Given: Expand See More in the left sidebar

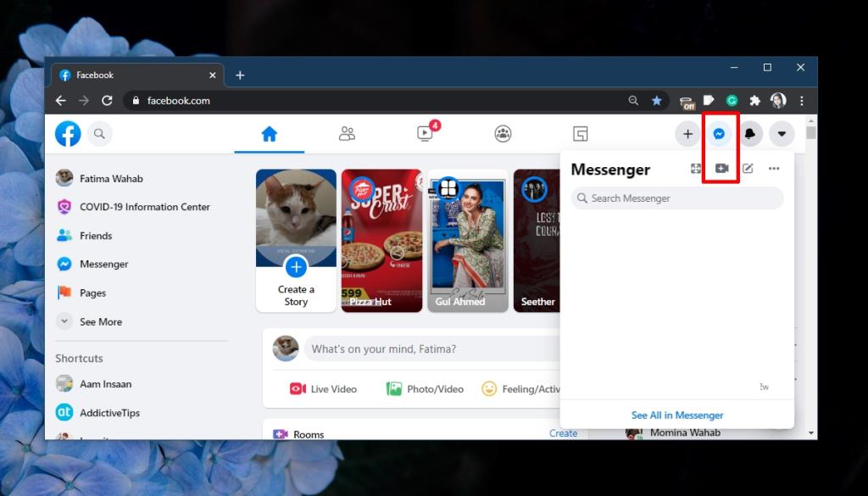Looking at the screenshot, I should (x=100, y=321).
